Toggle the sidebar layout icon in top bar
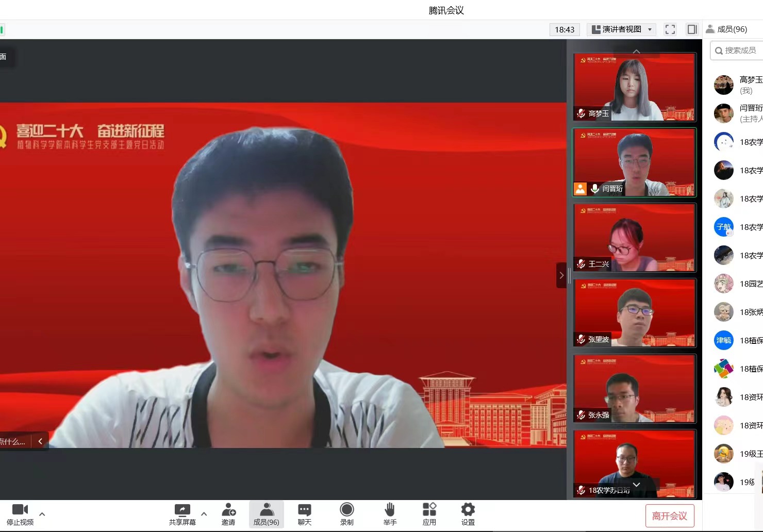The image size is (763, 532). 692,29
